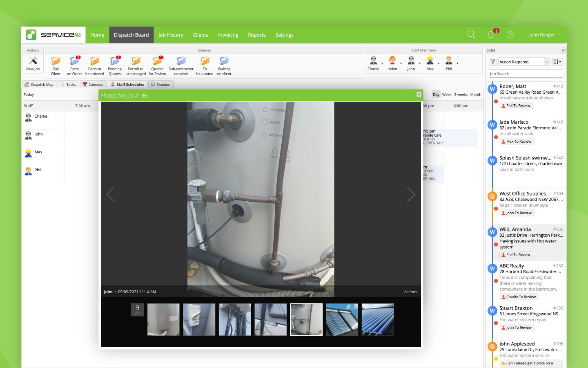Select the first photo thumbnail
Image resolution: width=588 pixels, height=368 pixels.
(x=163, y=319)
